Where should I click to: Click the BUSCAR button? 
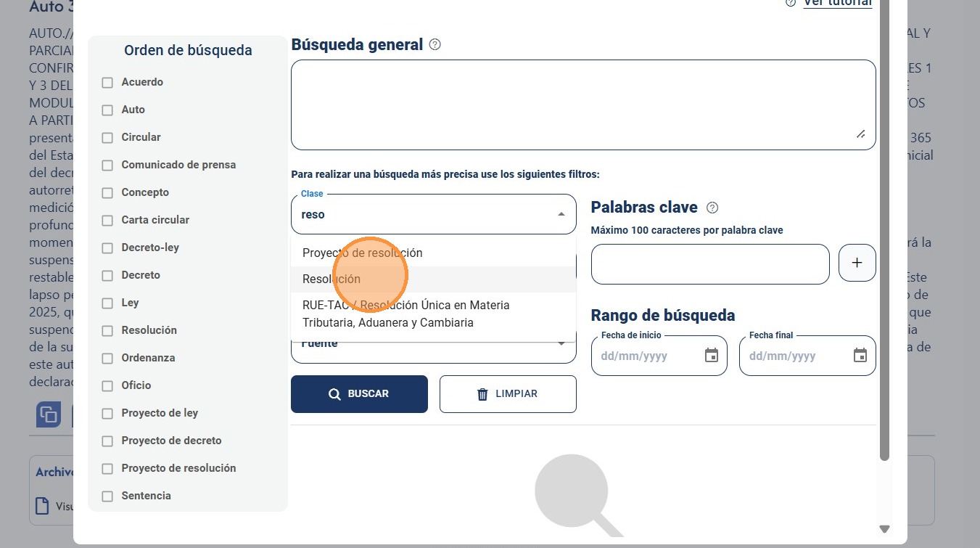click(x=359, y=394)
